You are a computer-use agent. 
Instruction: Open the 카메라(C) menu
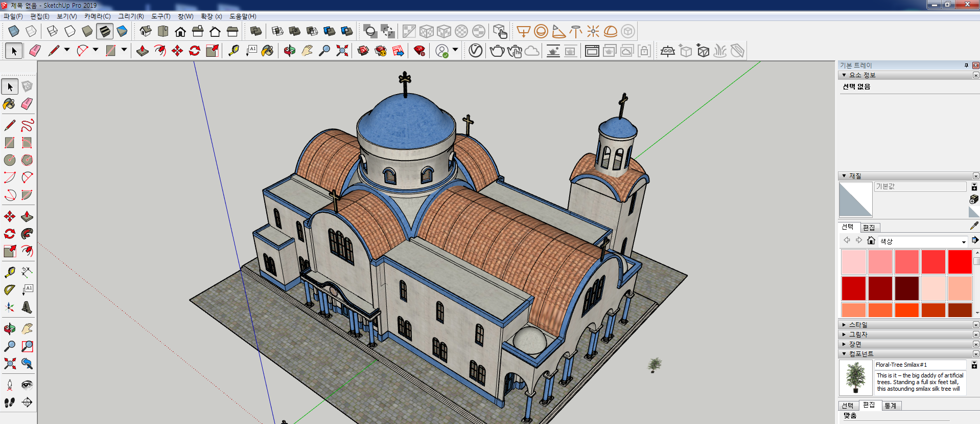[x=97, y=16]
